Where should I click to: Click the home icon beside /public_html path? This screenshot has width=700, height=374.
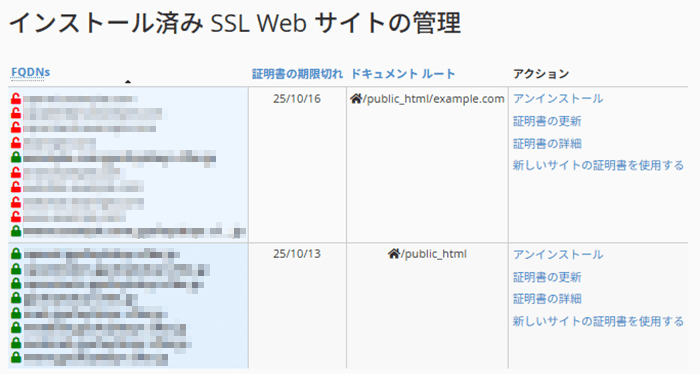point(394,253)
